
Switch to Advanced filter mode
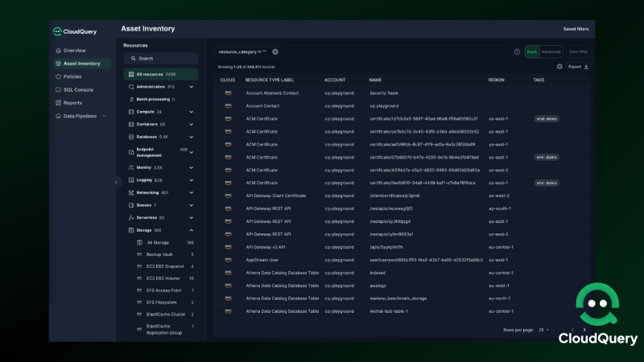click(x=551, y=52)
